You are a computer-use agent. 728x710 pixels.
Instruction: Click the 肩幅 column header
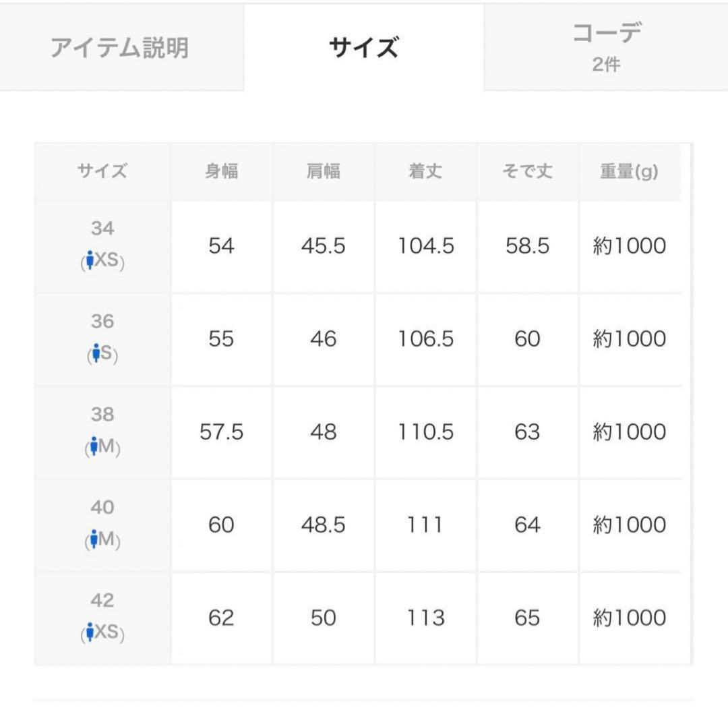tap(323, 171)
